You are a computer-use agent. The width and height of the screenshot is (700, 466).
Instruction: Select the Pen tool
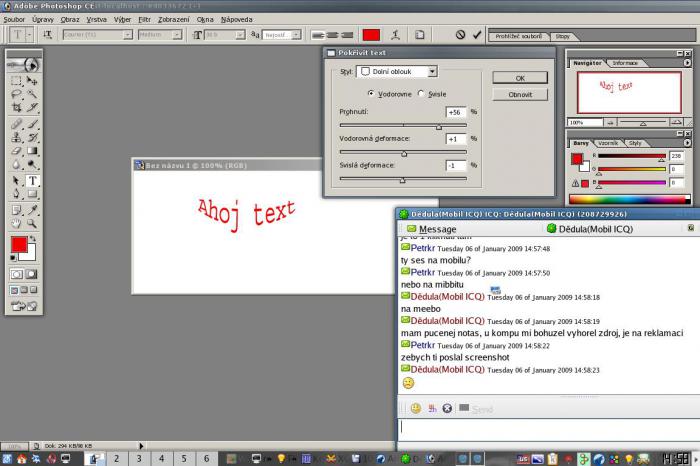pyautogui.click(x=17, y=194)
